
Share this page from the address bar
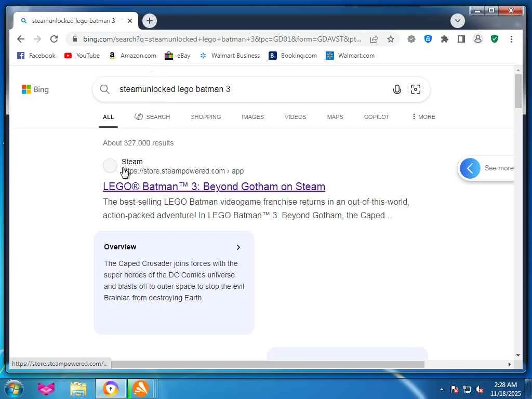tap(374, 39)
